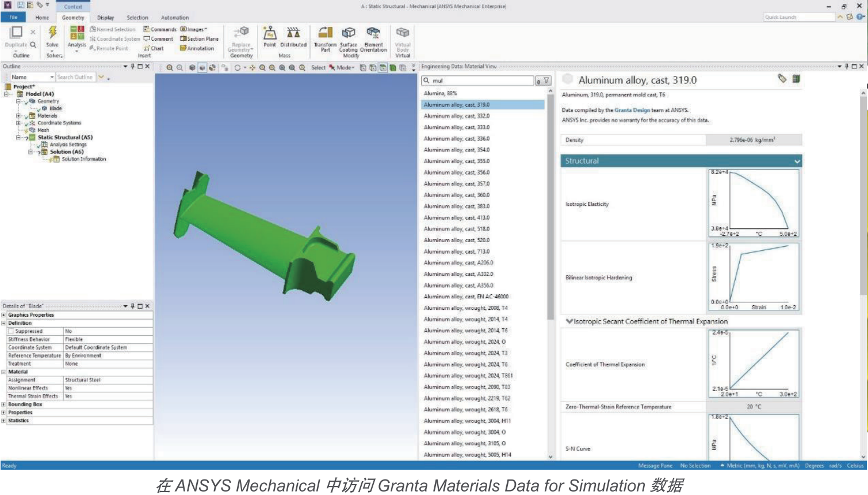Open the File menu

tap(13, 17)
